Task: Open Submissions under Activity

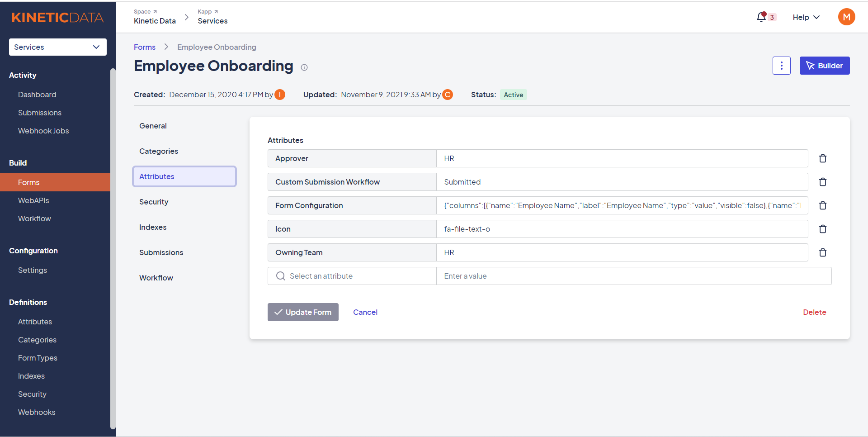Action: (x=40, y=113)
